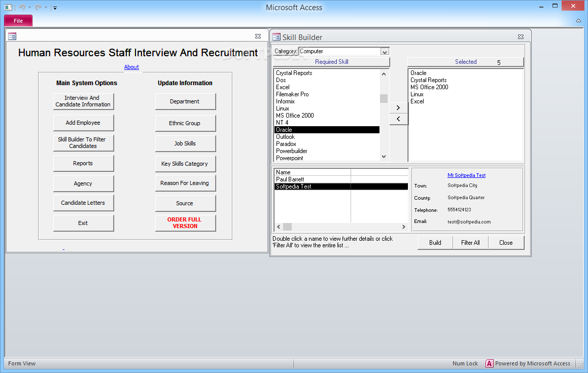Click the Exit button

[x=83, y=223]
